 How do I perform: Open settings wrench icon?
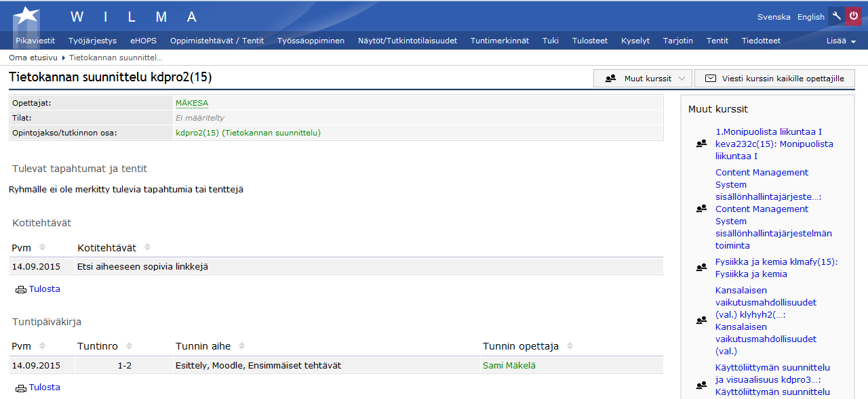837,16
